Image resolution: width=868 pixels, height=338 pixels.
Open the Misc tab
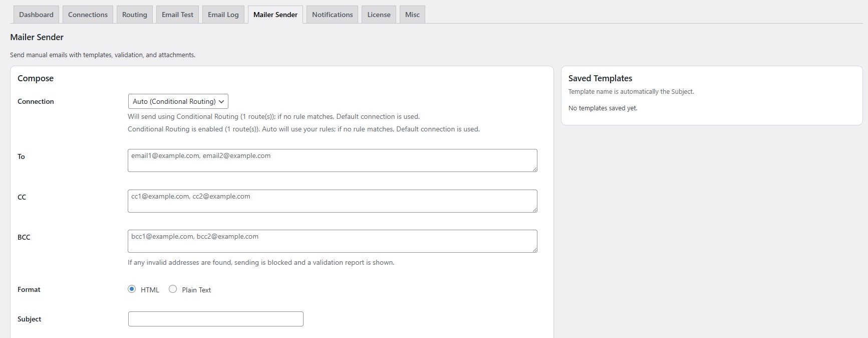click(x=412, y=15)
